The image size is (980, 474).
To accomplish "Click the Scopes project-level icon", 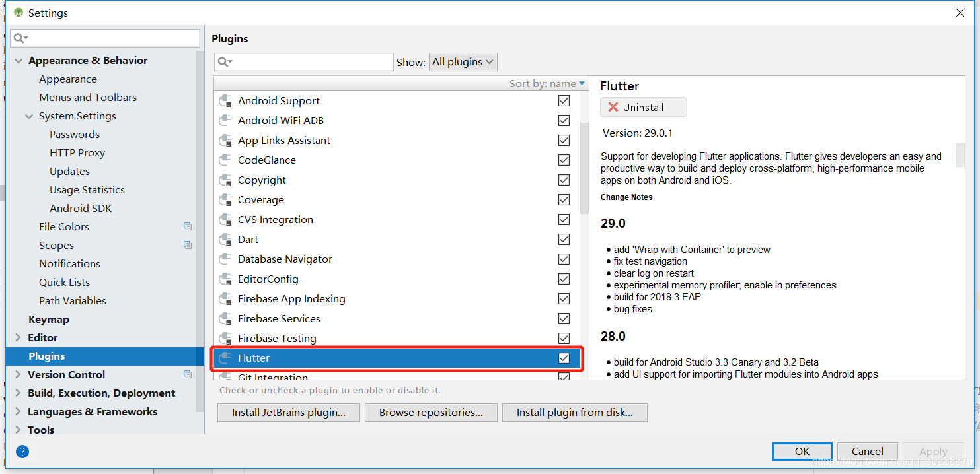I will (x=188, y=245).
